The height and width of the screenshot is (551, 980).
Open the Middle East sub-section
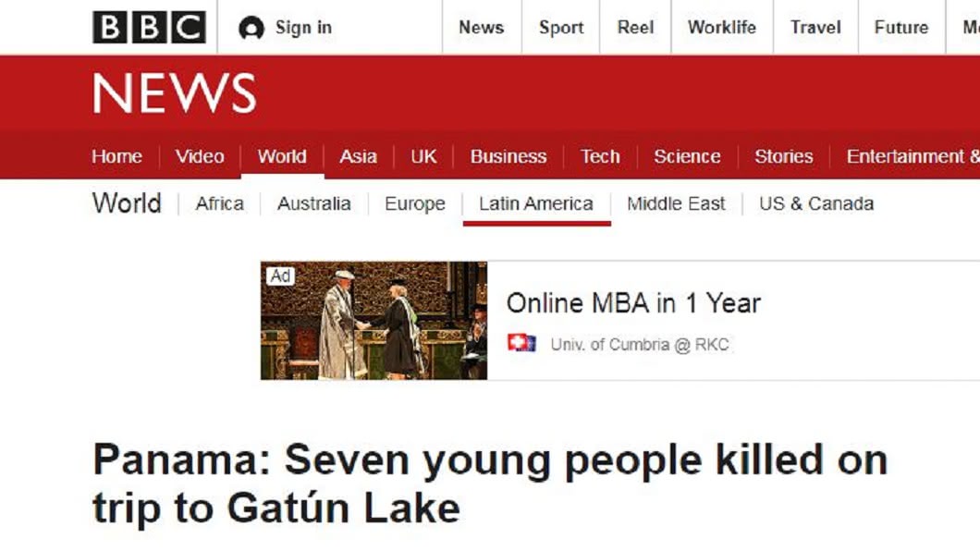pos(676,203)
